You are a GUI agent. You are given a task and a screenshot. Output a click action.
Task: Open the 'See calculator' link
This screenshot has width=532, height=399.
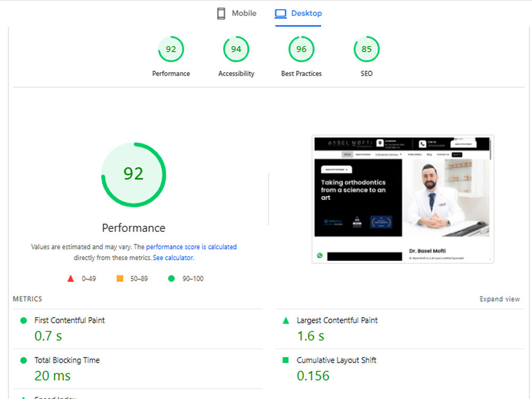(173, 257)
